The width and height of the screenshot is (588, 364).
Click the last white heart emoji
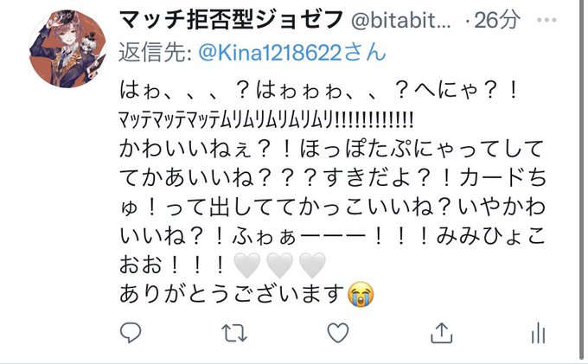pyautogui.click(x=312, y=265)
